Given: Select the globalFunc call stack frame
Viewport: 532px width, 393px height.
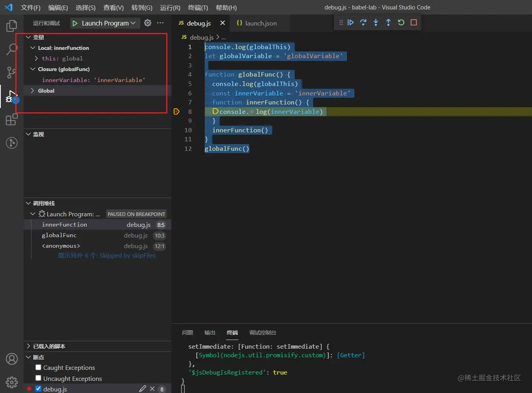Looking at the screenshot, I should (x=97, y=236).
